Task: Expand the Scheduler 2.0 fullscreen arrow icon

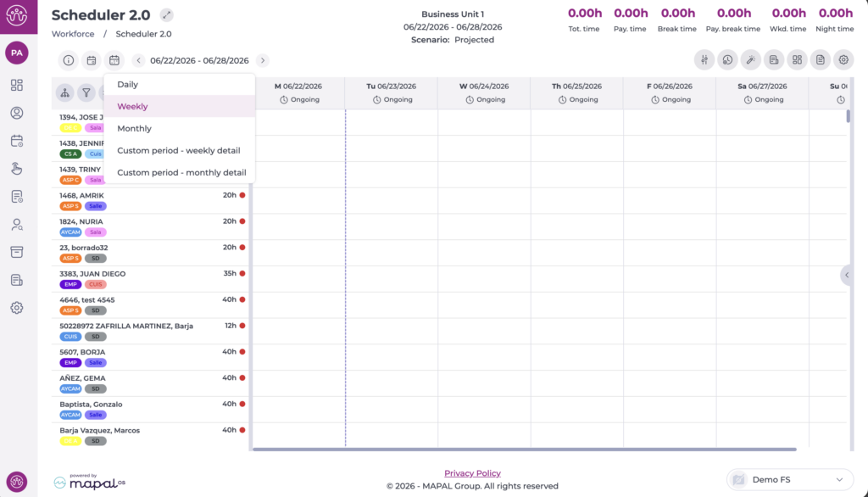Action: point(166,15)
